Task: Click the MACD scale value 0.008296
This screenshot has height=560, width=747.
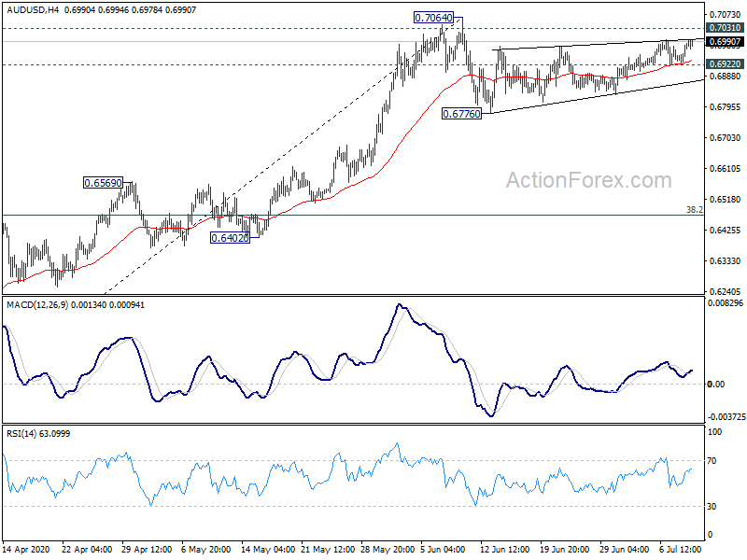Action: pyautogui.click(x=726, y=302)
